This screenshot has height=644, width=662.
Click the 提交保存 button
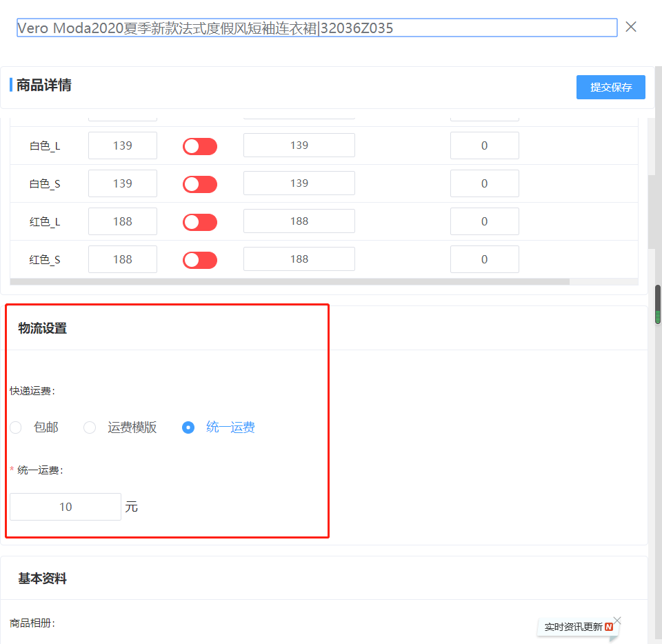click(x=610, y=88)
